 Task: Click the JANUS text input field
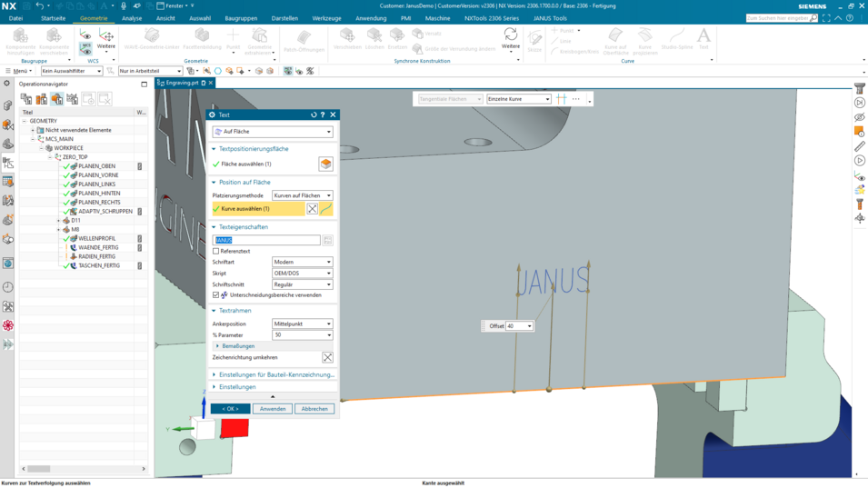266,240
